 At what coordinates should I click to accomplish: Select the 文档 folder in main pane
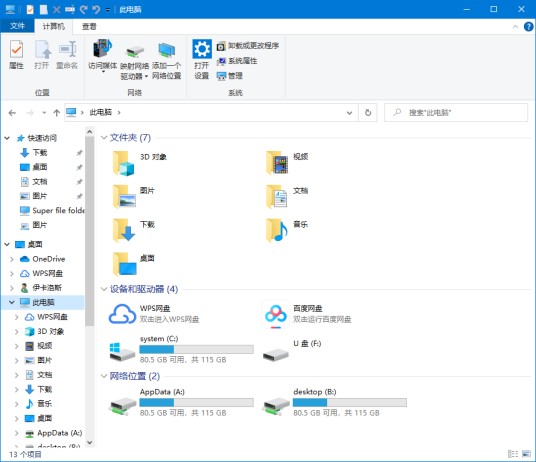(x=287, y=196)
